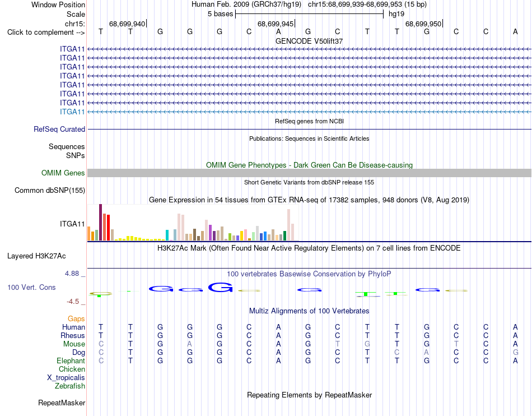Screen dimensions: 532x416
Task: Click the largest blue G conservation logo
Action: coord(221,287)
